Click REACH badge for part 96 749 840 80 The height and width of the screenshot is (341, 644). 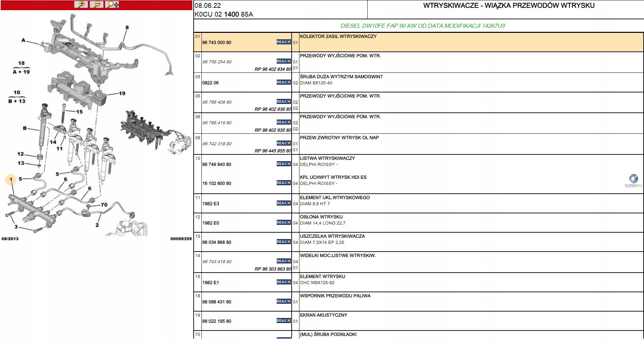pyautogui.click(x=284, y=164)
